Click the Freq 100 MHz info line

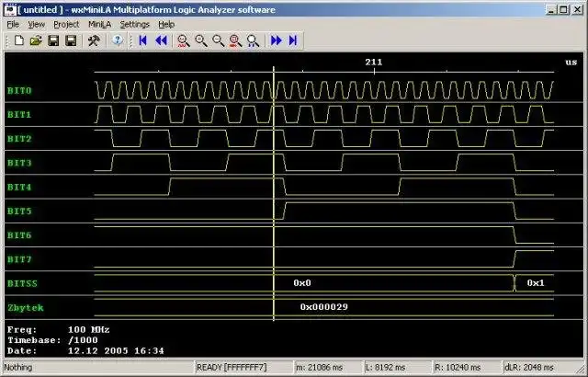click(x=59, y=330)
